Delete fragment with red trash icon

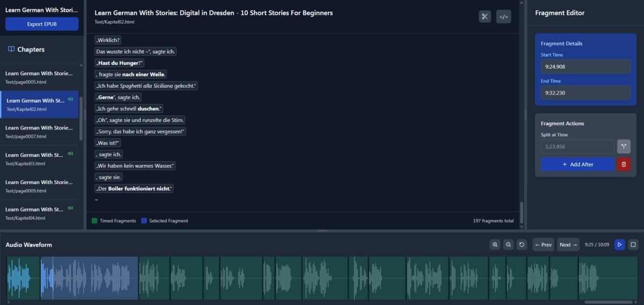coord(624,164)
